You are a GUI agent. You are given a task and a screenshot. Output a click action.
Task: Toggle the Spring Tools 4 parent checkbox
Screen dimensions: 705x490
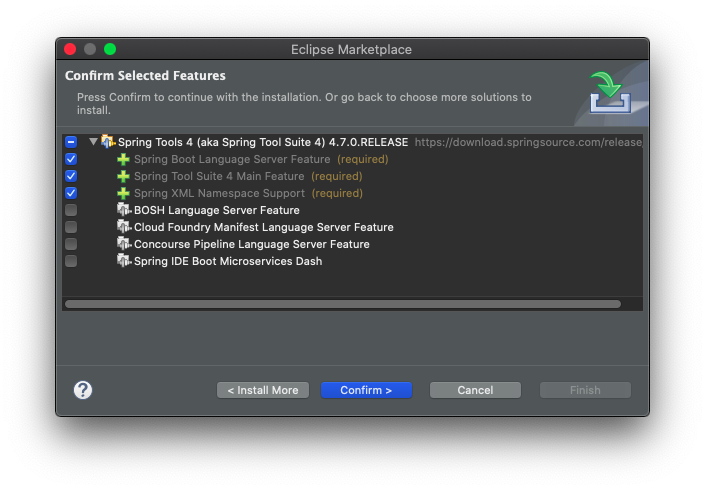click(x=71, y=142)
